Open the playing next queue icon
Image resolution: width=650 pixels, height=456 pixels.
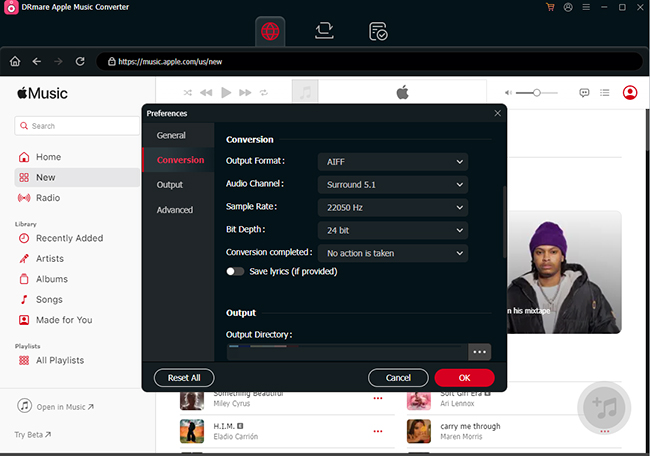coord(605,92)
